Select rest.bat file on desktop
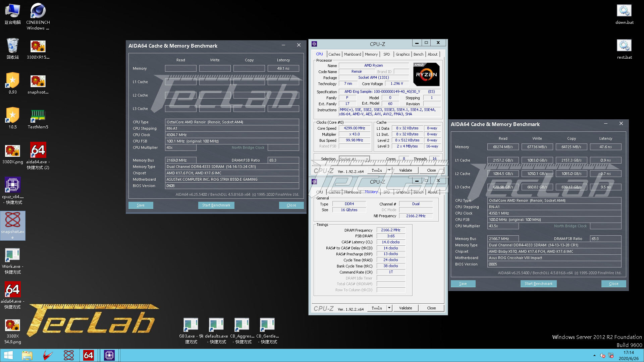The image size is (644, 362). pos(624,49)
